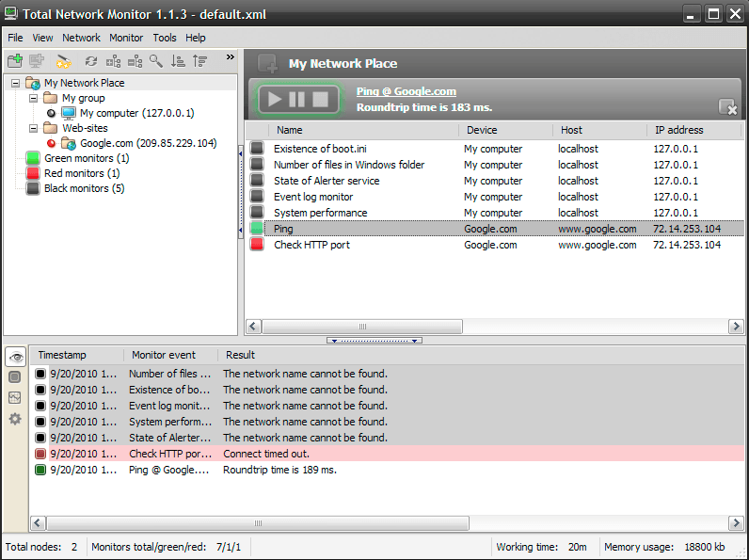Click vertical splitter collapse arrow
This screenshot has height=560, width=749.
[x=240, y=192]
